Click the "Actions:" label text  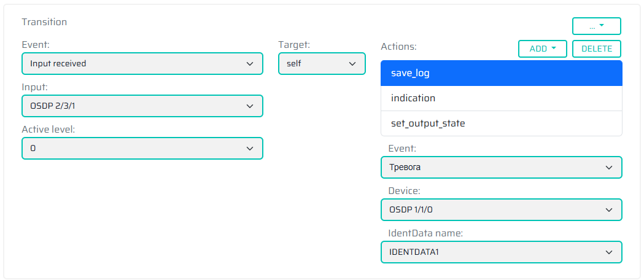point(398,47)
